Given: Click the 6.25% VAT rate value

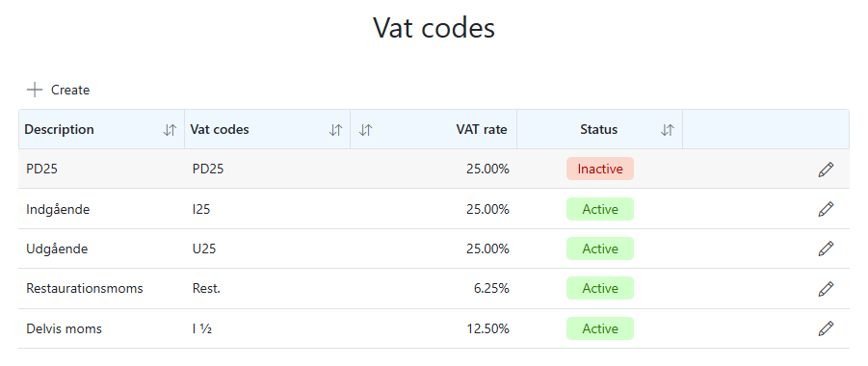Looking at the screenshot, I should click(x=491, y=289).
